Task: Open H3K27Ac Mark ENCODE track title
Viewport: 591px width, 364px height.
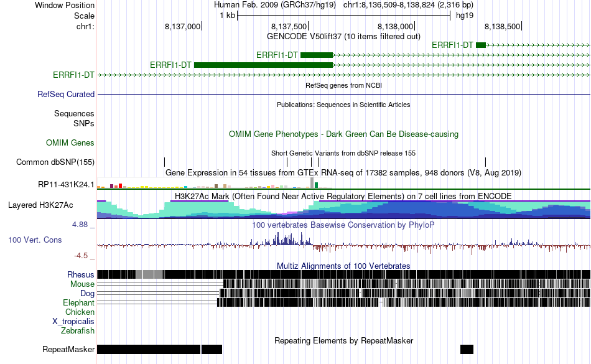Action: pos(343,197)
